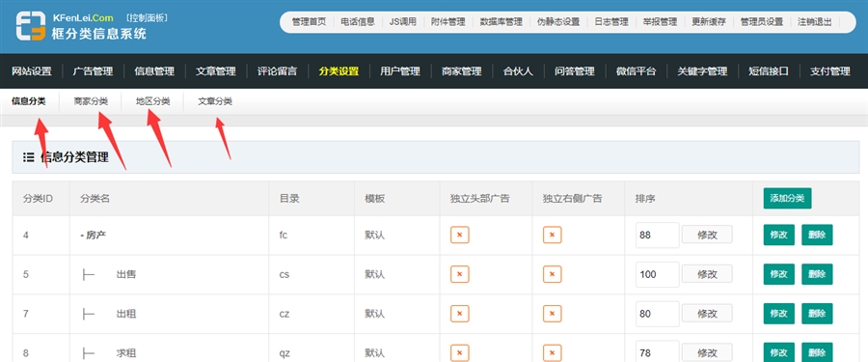Open 微信平台 in the main menu
The height and width of the screenshot is (362, 868).
[637, 71]
